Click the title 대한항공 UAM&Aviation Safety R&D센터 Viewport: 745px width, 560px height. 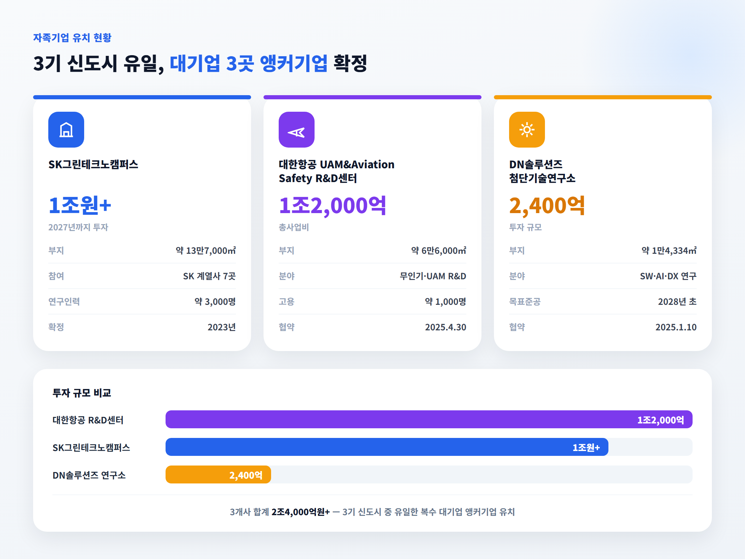336,171
